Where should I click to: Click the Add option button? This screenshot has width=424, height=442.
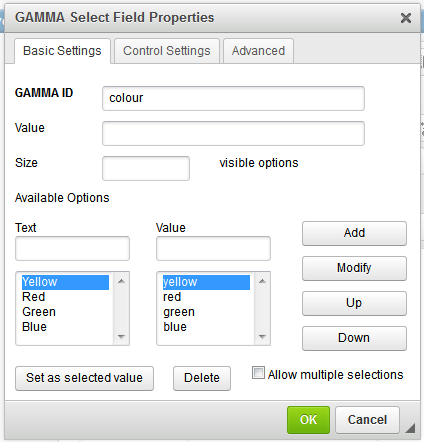pyautogui.click(x=354, y=233)
